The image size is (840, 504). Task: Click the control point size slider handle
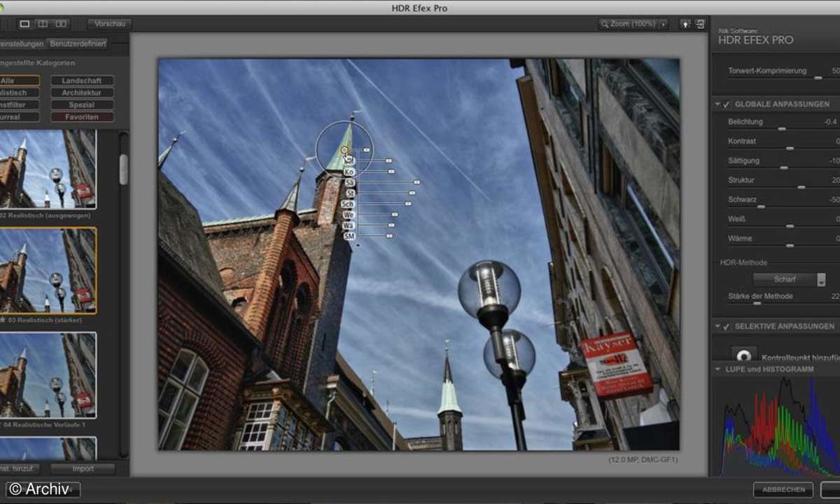367,150
